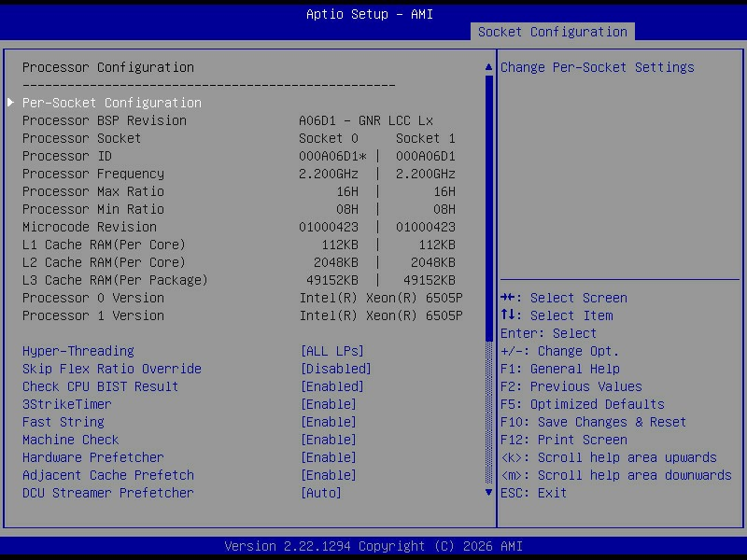Click the Select Item key hint
Viewport: 747px width, 560px height.
557,315
